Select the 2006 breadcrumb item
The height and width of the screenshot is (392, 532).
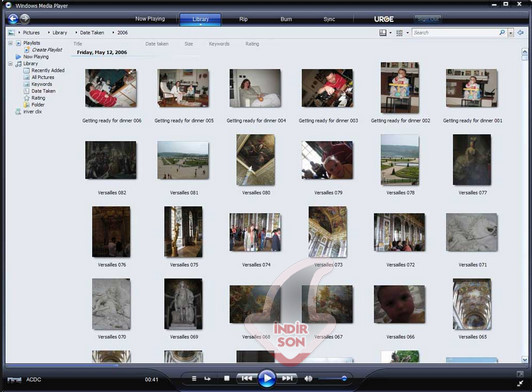[x=122, y=33]
